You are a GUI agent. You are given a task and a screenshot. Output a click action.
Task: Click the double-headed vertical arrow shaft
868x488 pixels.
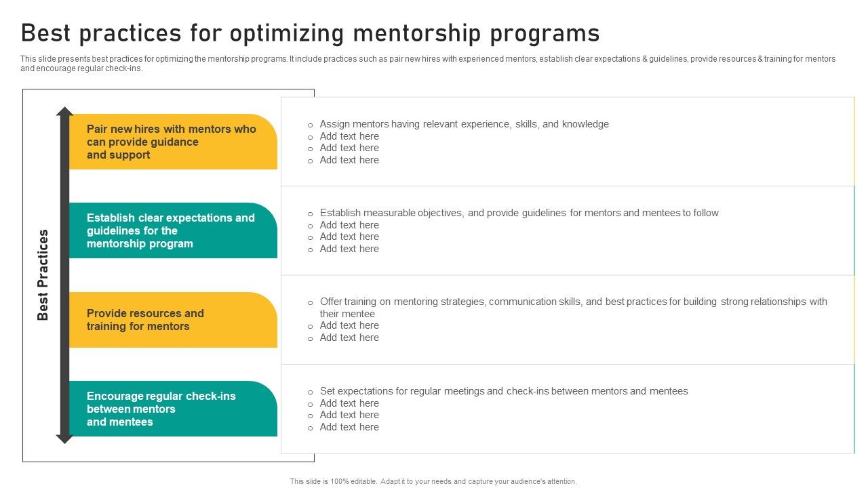point(64,274)
